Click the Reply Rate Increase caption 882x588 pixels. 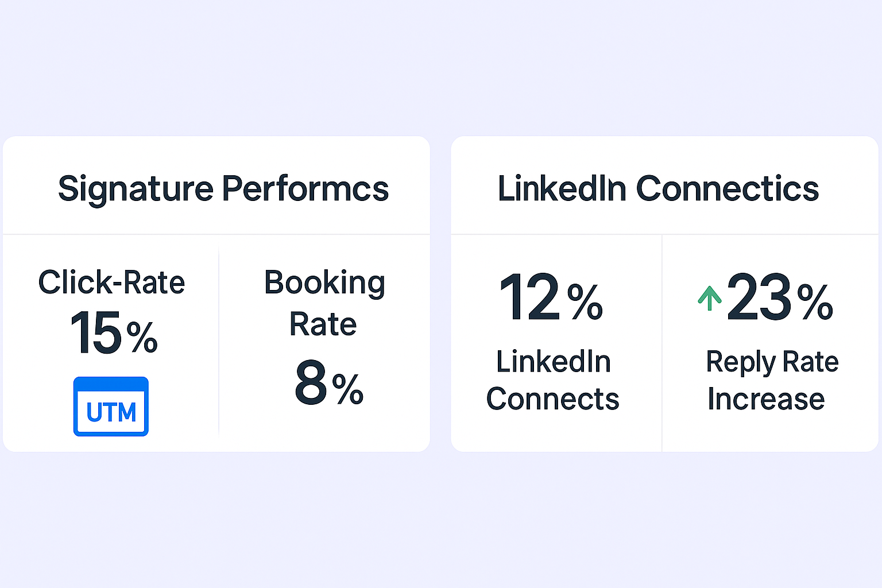[772, 380]
